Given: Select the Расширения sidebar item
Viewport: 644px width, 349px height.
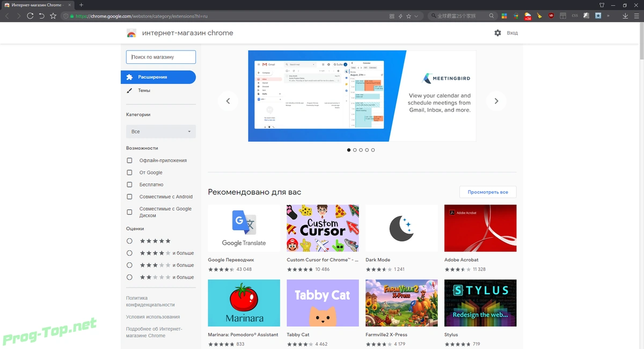Looking at the screenshot, I should (x=158, y=77).
